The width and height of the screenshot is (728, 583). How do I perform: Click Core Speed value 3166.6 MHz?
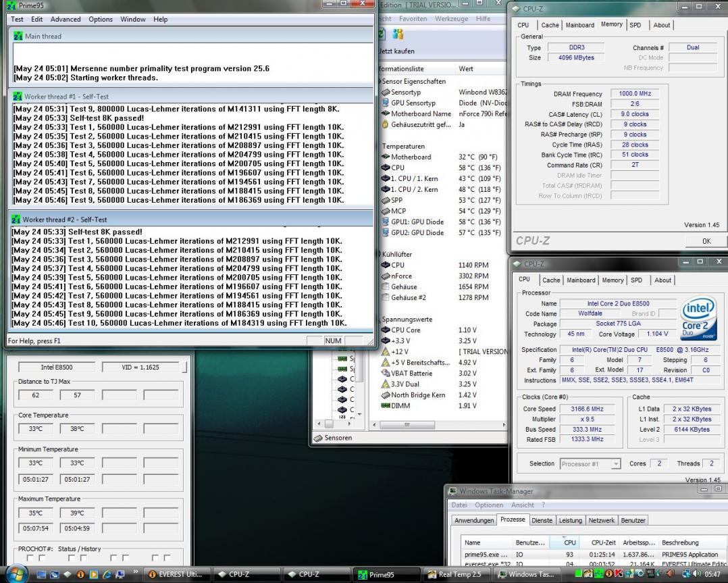[x=587, y=409]
